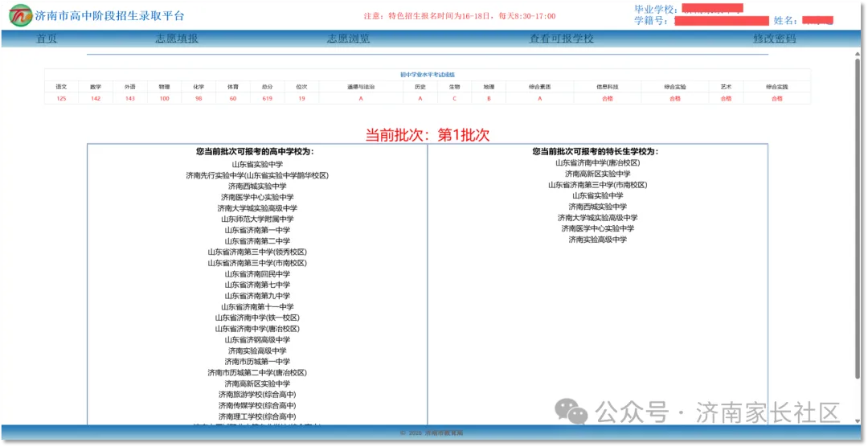Click the platform logo icon
The image size is (868, 447).
[x=20, y=15]
